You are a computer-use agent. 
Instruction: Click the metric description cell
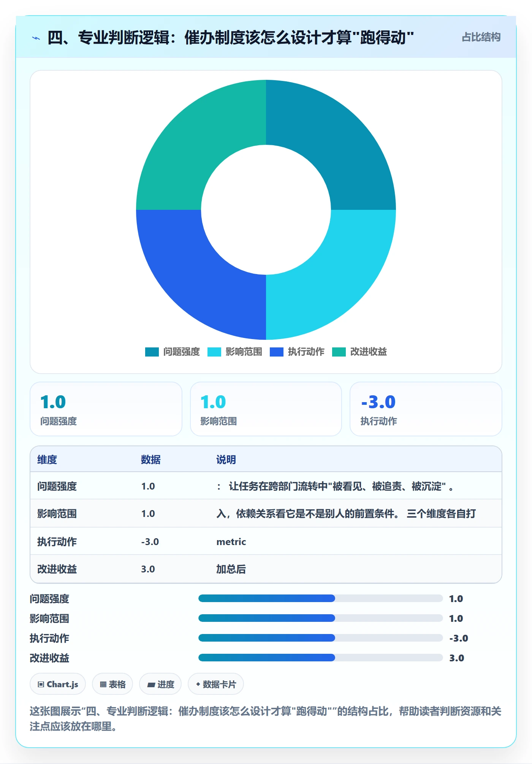(231, 542)
